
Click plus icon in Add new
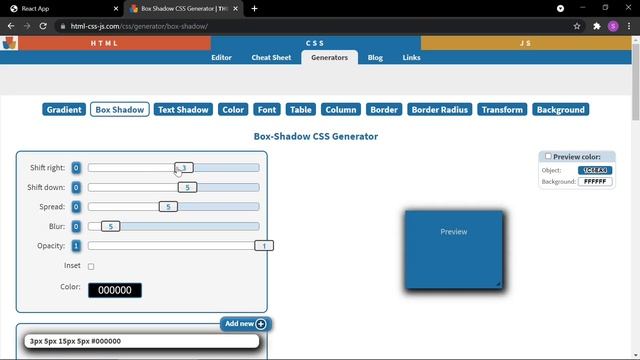(261, 324)
